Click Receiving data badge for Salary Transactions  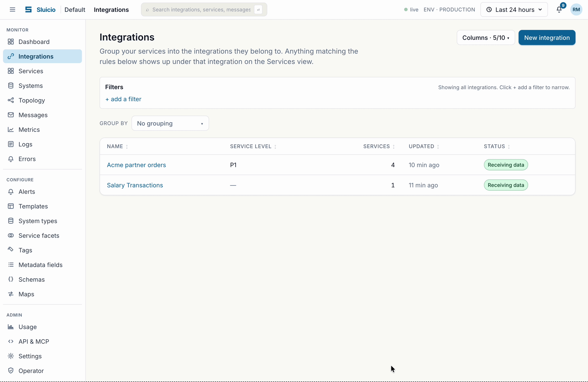click(506, 185)
